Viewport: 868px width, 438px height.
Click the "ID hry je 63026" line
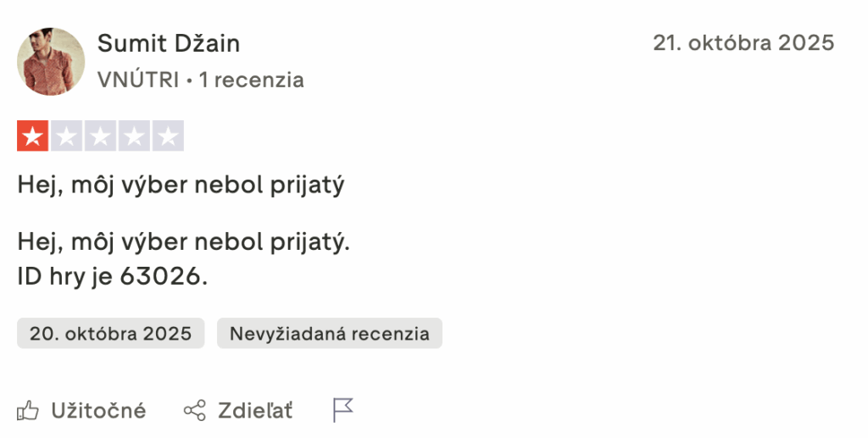tap(112, 276)
